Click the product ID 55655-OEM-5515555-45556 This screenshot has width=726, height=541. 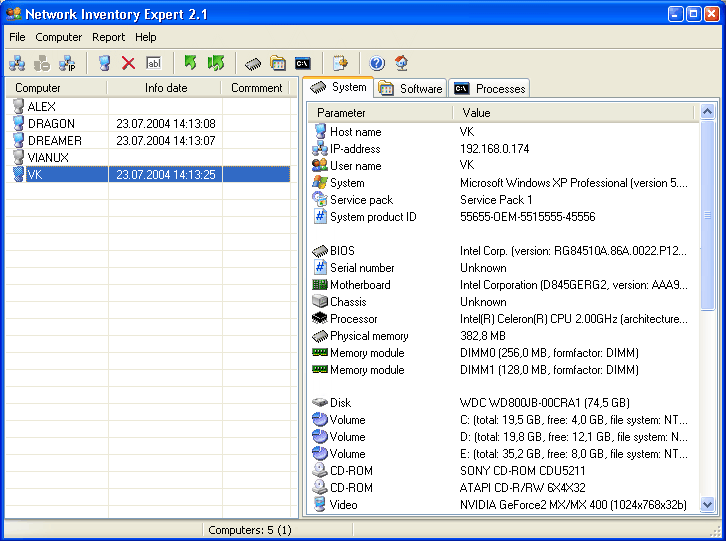[527, 217]
